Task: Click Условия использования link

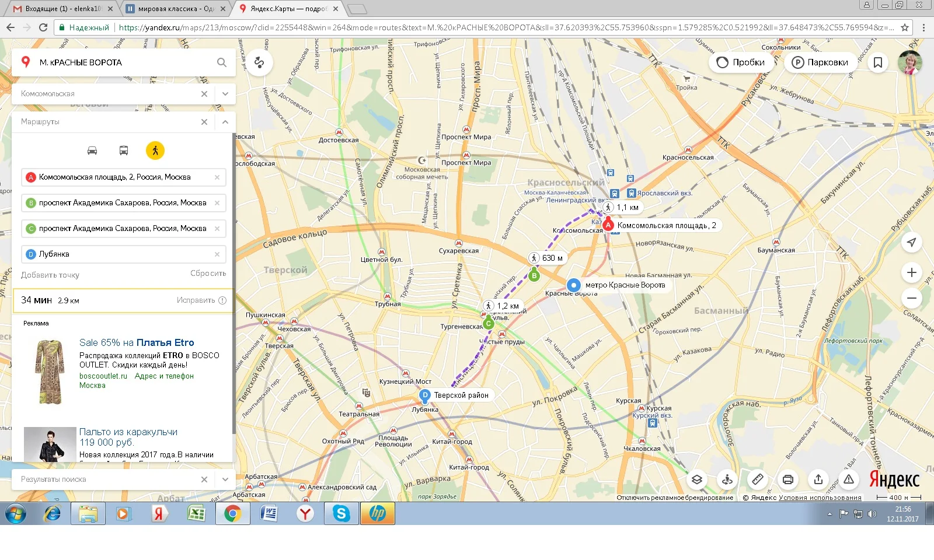Action: 820,498
